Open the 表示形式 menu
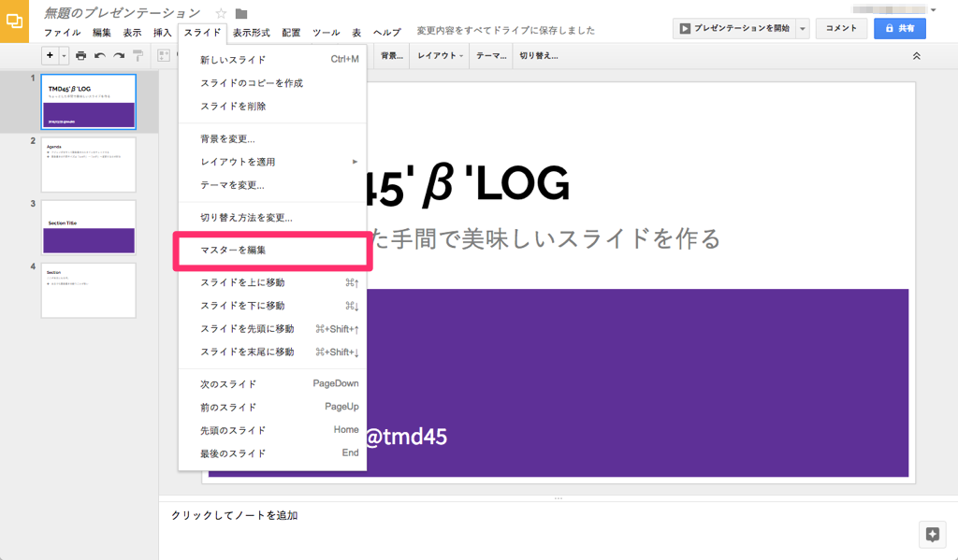Screen dimensions: 958x560 251,33
